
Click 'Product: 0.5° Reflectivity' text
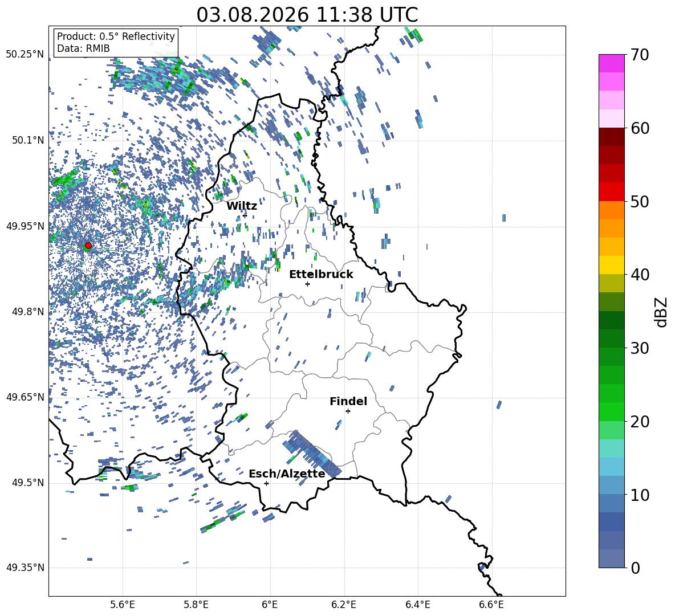(x=116, y=36)
